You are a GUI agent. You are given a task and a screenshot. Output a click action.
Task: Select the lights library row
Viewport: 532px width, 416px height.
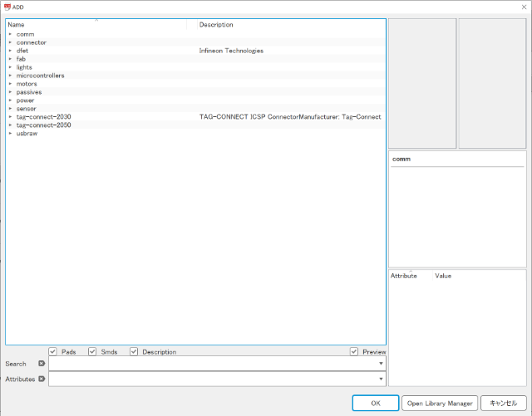coord(195,67)
